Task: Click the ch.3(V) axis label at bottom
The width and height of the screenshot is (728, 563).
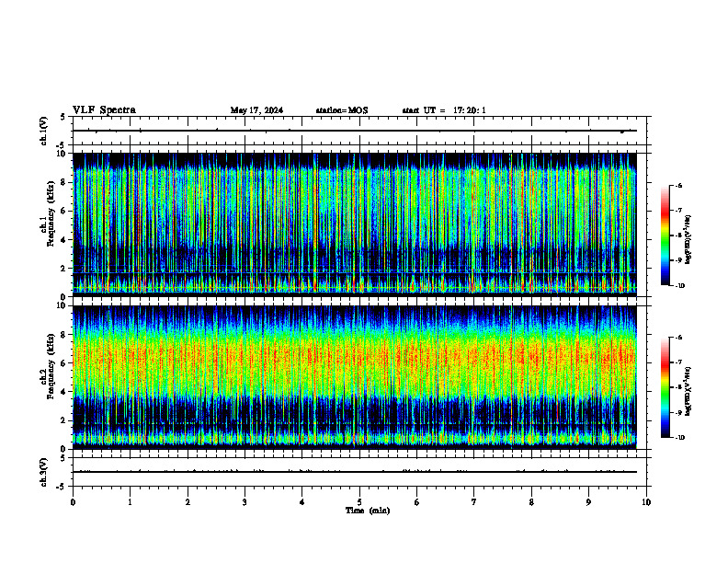Action: [44, 472]
